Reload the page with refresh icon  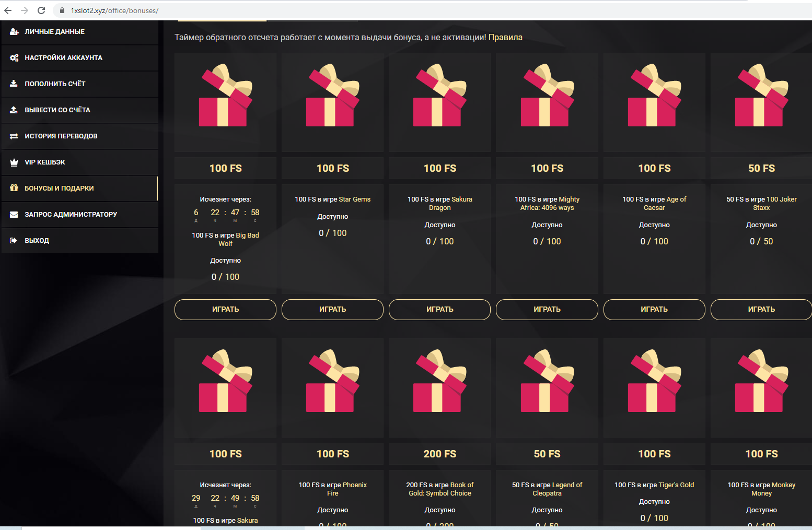(x=41, y=10)
